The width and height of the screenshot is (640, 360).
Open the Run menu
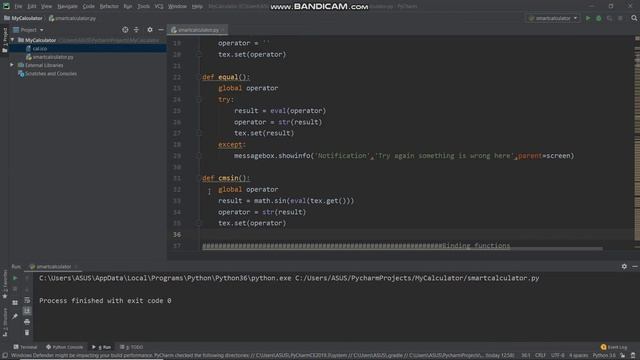pyautogui.click(x=128, y=6)
